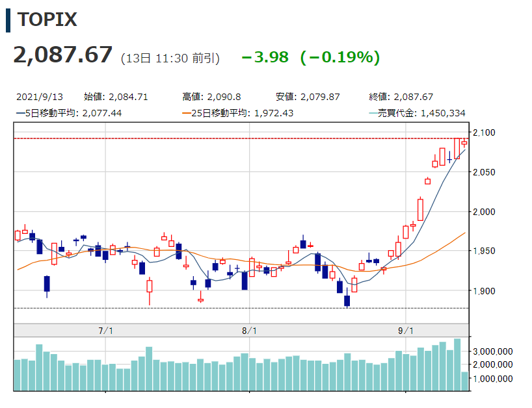Click the 売買代金 legend entry
Image resolution: width=532 pixels, height=408 pixels.
point(417,113)
